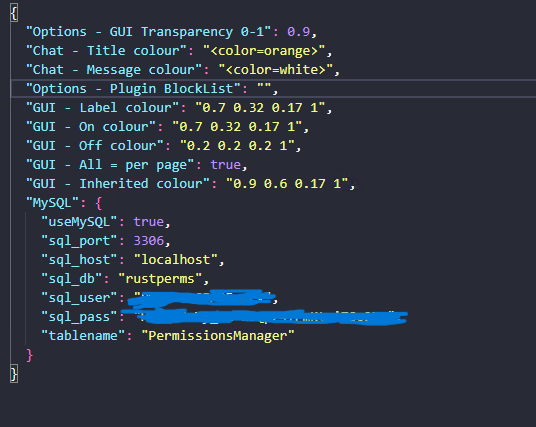The width and height of the screenshot is (536, 427).
Task: Select the 0.9 transparency value
Action: (298, 32)
